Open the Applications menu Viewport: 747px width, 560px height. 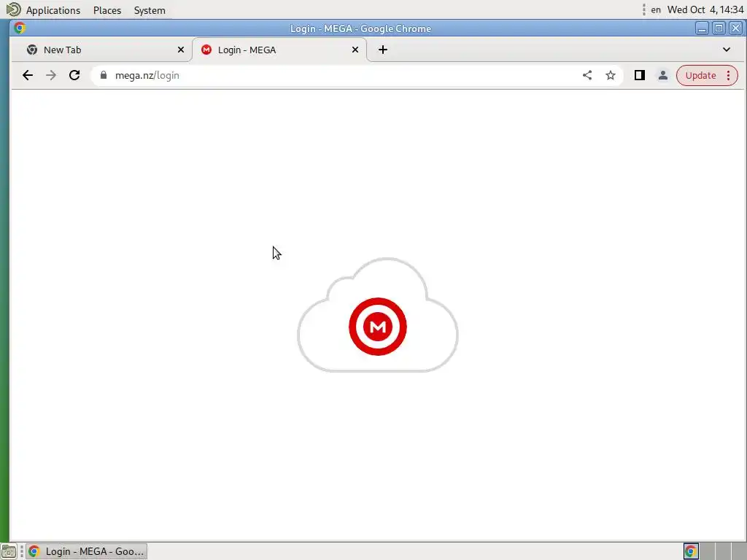pyautogui.click(x=53, y=10)
